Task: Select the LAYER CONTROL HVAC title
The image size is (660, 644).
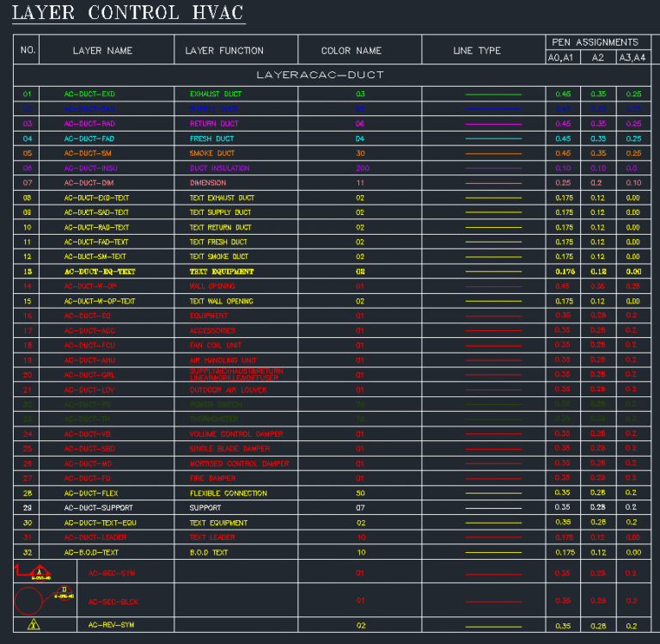Action: (128, 13)
